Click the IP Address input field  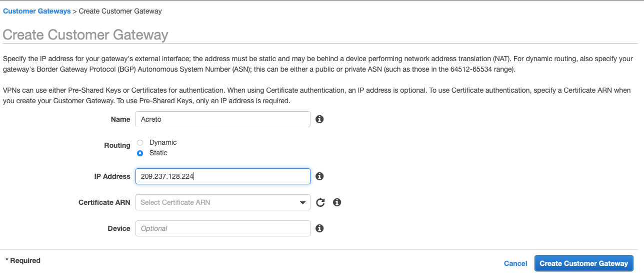coord(223,176)
